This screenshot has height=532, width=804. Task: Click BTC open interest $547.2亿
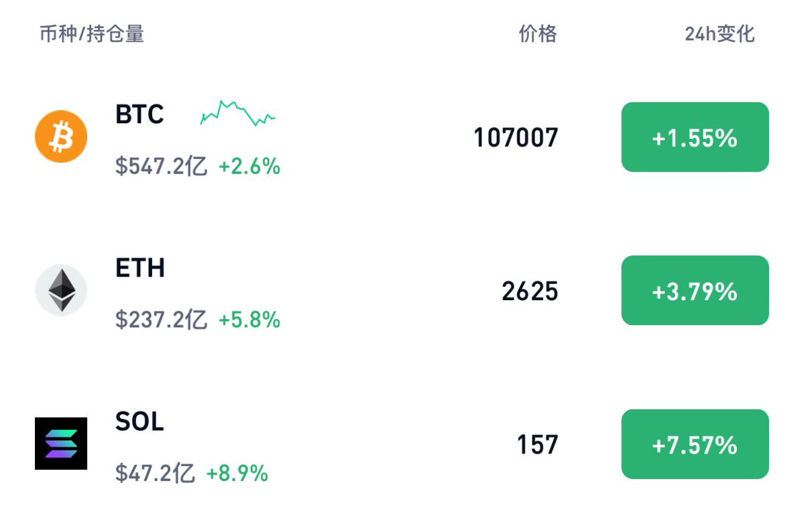(161, 166)
